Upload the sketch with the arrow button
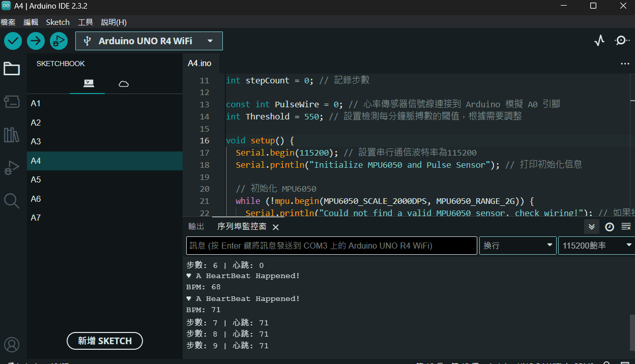Image resolution: width=635 pixels, height=364 pixels. tap(36, 41)
